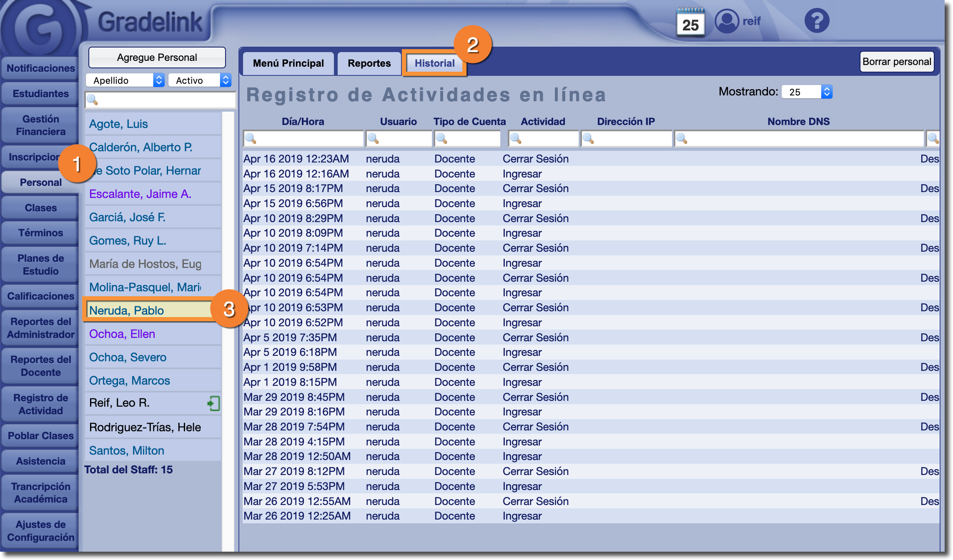The image size is (953, 560).
Task: Click the Agregue Personal button
Action: point(157,57)
